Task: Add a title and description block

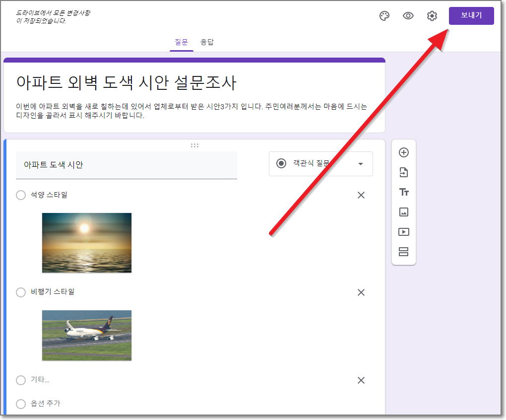Action: pyautogui.click(x=404, y=192)
